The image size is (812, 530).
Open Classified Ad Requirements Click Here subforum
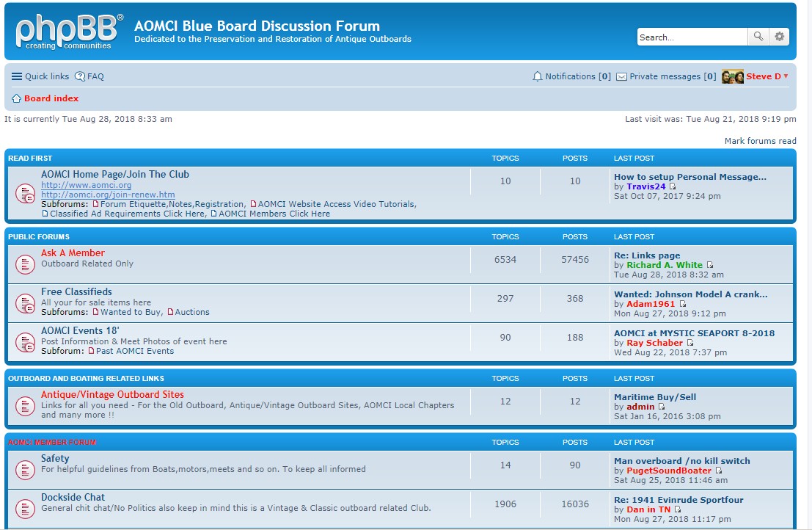coord(128,214)
